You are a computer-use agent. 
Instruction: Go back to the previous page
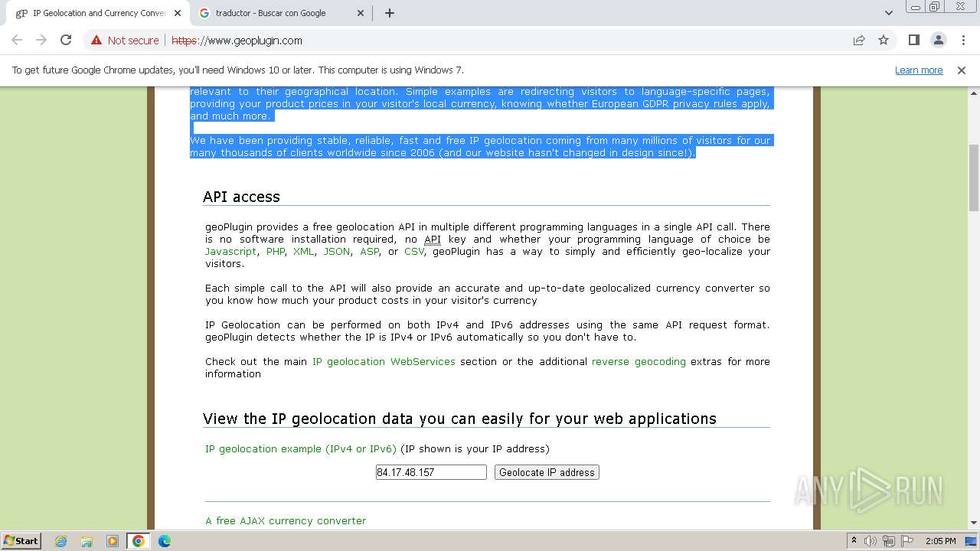click(17, 40)
